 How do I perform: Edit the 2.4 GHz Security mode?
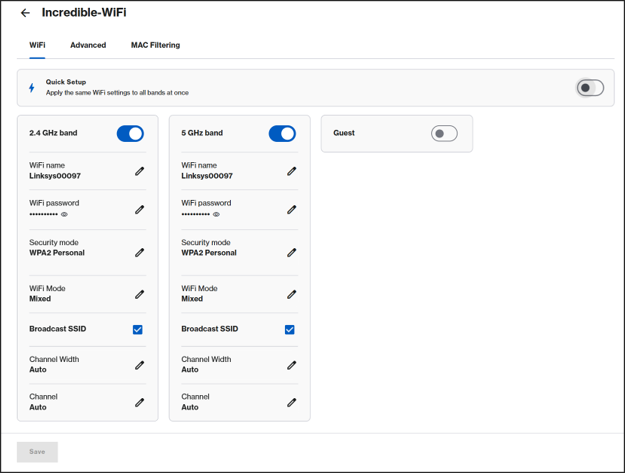pyautogui.click(x=139, y=253)
